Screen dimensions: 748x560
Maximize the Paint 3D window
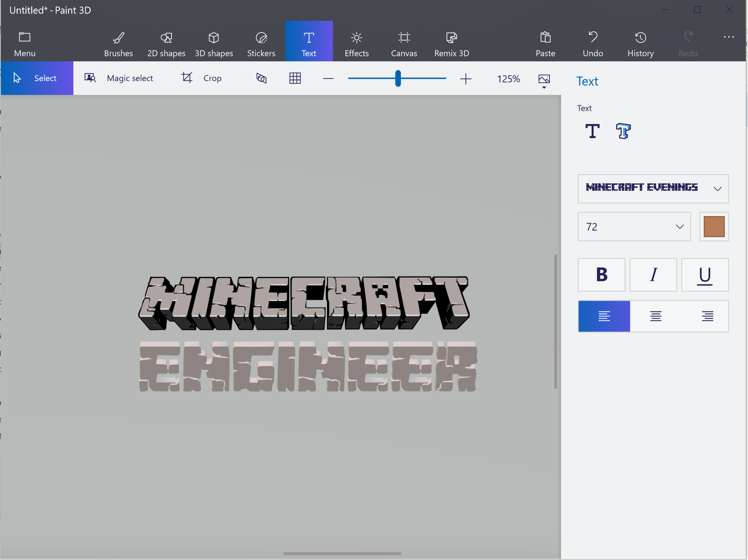tap(697, 10)
